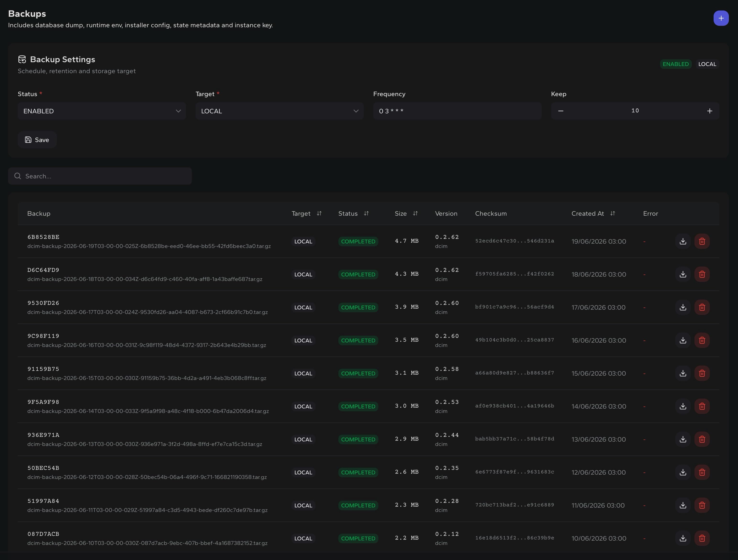Click the date 14/06/2026 03:00
738x560 pixels.
[599, 406]
